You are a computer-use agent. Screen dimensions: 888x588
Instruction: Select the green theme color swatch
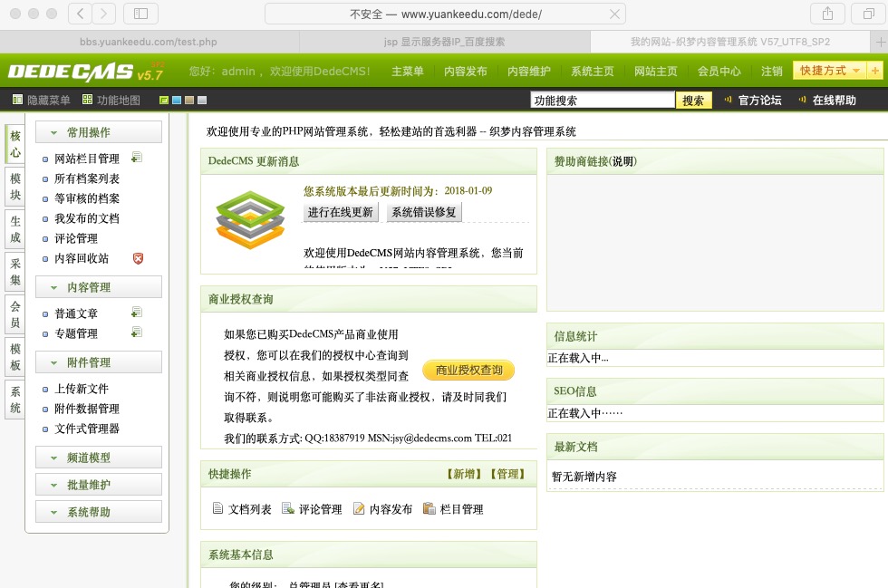point(164,101)
